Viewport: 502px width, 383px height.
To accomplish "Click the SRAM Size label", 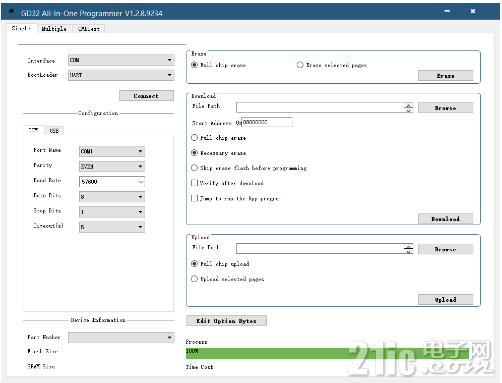I will (x=41, y=366).
